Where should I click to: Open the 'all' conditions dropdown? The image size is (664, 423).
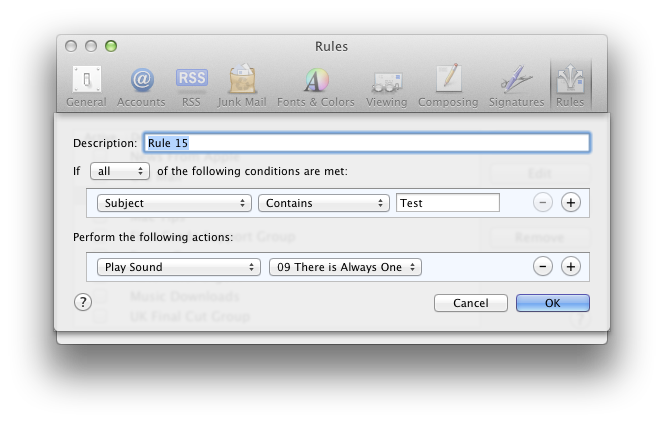120,171
